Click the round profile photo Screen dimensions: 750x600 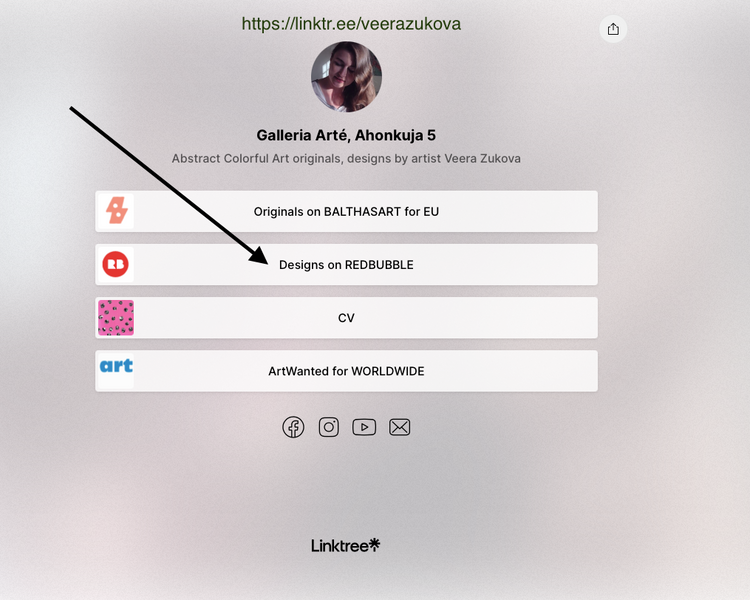point(346,77)
